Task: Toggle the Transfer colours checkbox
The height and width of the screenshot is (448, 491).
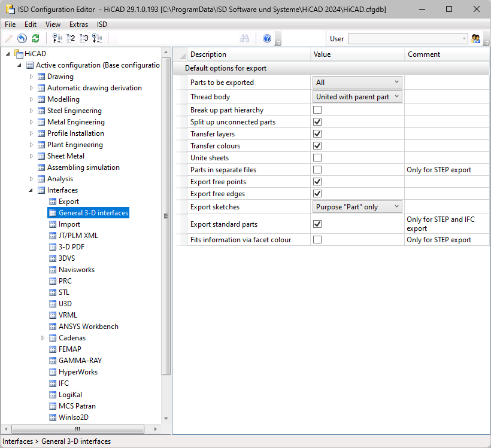Action: coord(317,145)
